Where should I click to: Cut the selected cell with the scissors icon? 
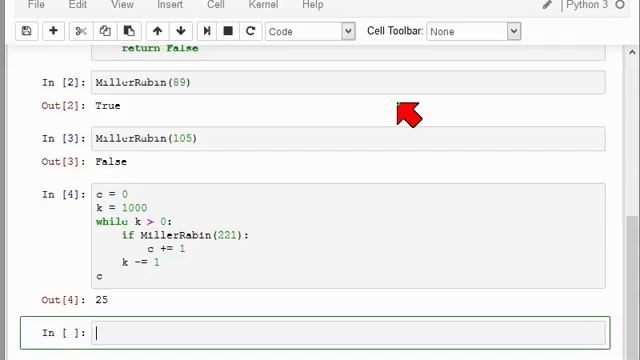(81, 31)
